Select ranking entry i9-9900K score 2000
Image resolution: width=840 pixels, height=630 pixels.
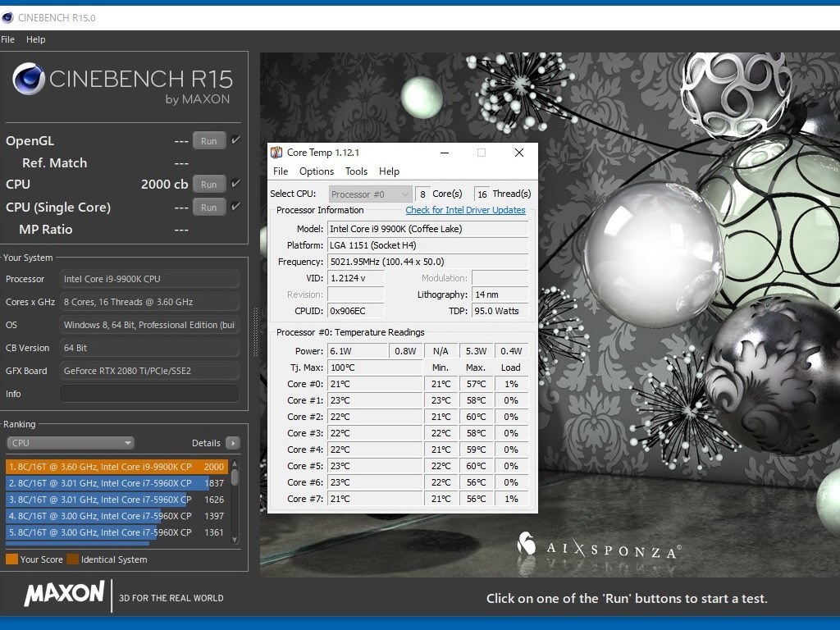pos(116,467)
